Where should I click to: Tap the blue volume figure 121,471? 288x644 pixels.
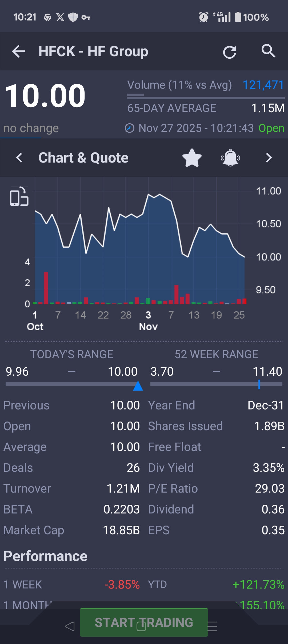pyautogui.click(x=263, y=85)
